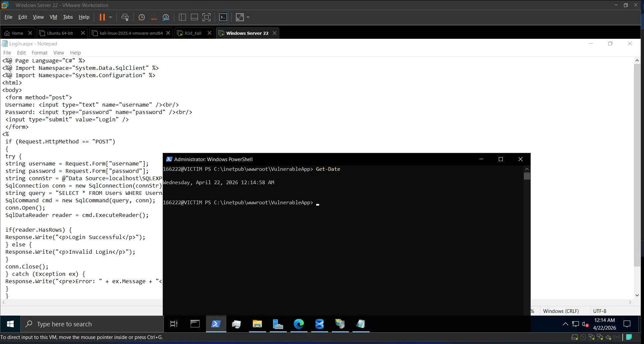Open the VM menu
Viewport: 644px width, 344px height.
coord(53,17)
